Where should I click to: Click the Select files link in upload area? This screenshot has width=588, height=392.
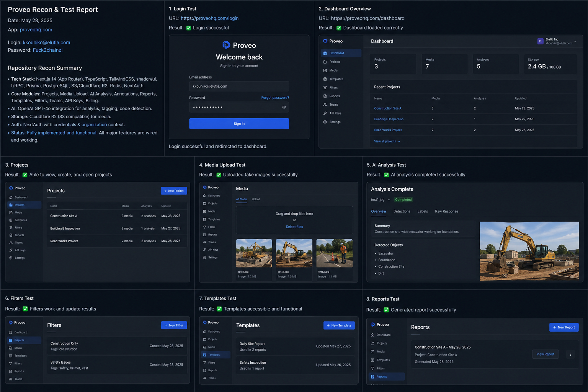tap(294, 227)
